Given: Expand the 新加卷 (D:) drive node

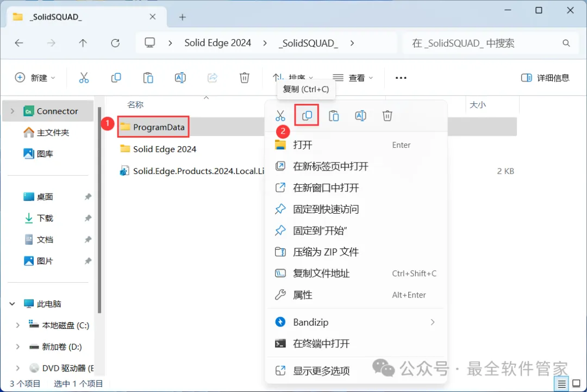Looking at the screenshot, I should coord(17,347).
